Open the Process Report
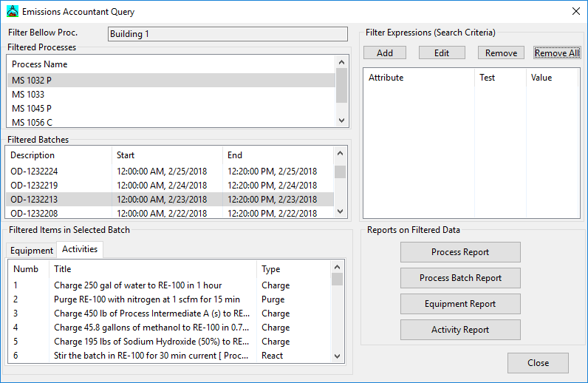 (x=459, y=252)
